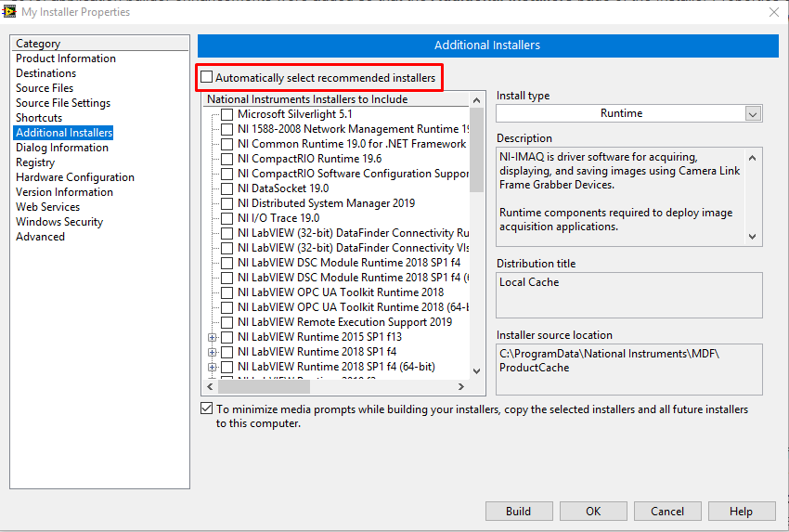The width and height of the screenshot is (789, 532).
Task: Expand NI LabVIEW Runtime 2018 SP1 f4 (64-bit)
Action: pyautogui.click(x=212, y=367)
